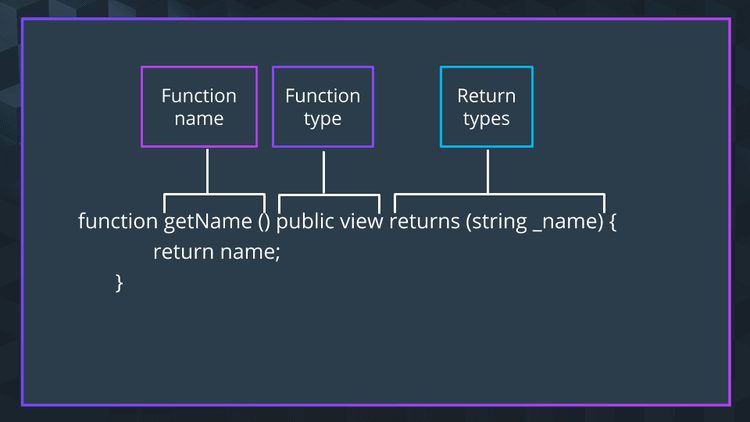Click the word "function" in the code

118,221
